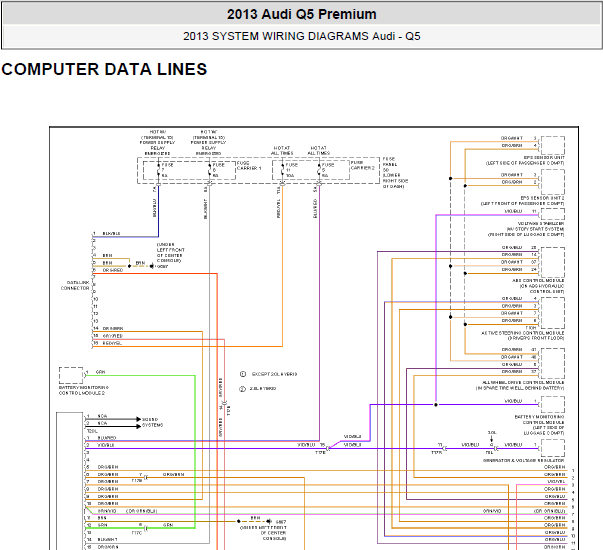Click the "COMPUTER DATA LINES" heading

[x=104, y=69]
